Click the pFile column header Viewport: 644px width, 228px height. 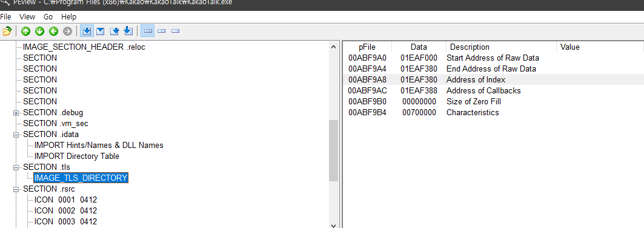pyautogui.click(x=367, y=47)
